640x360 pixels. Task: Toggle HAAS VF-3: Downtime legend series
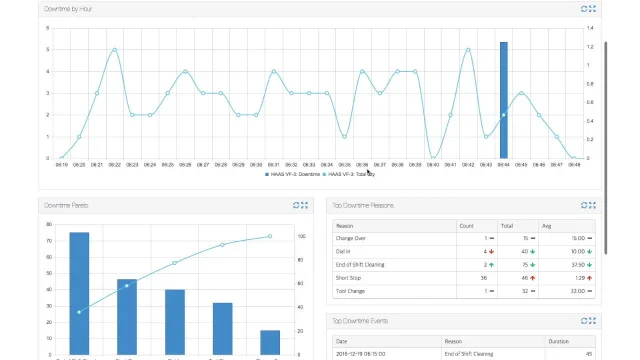(x=293, y=174)
